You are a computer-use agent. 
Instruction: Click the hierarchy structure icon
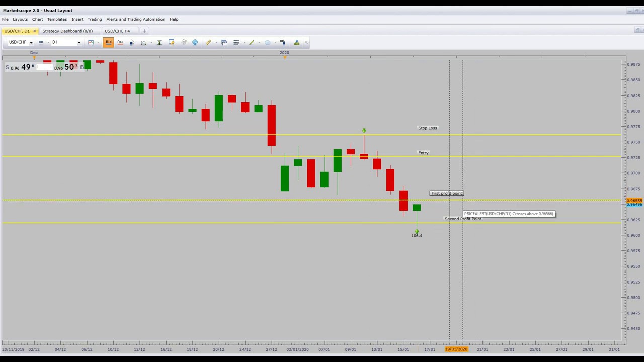tap(297, 42)
